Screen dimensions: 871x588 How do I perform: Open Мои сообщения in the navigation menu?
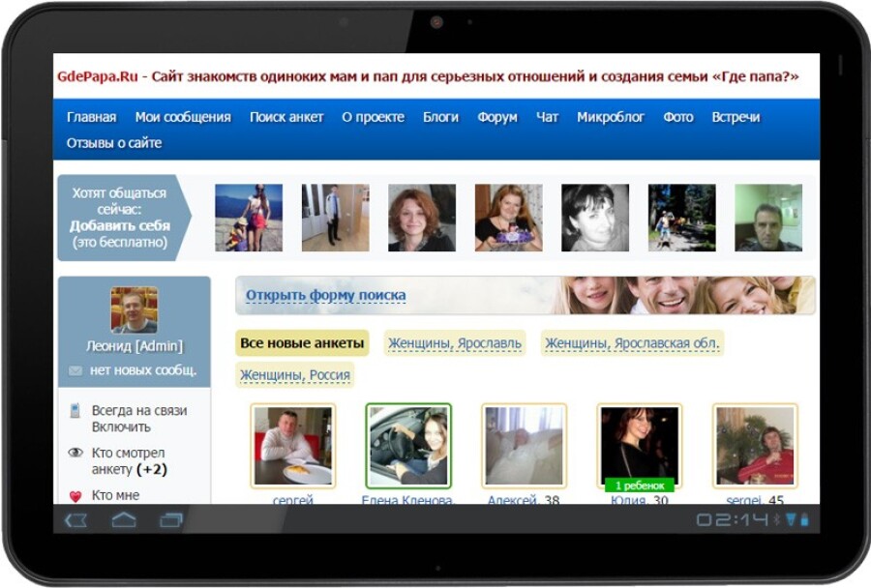click(x=183, y=117)
